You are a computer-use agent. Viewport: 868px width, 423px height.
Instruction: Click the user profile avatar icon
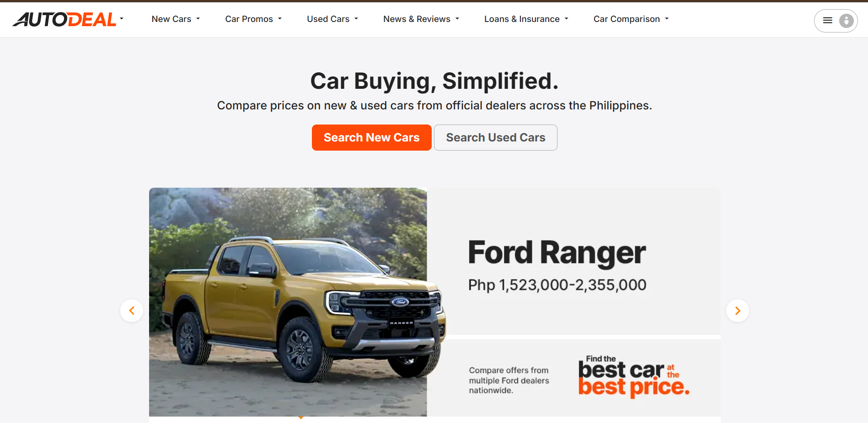[847, 21]
